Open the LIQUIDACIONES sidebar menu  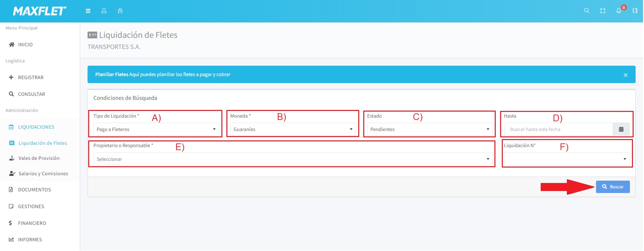coord(36,127)
